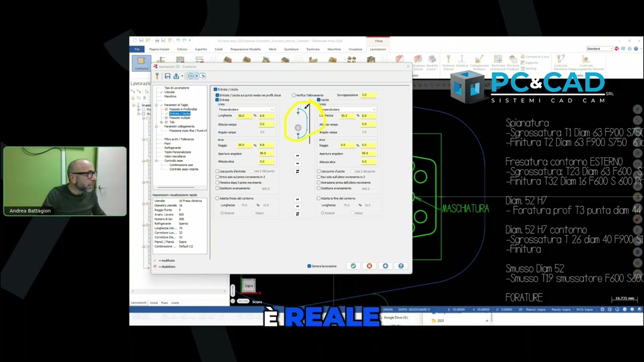644x362 pixels.
Task: Expand the Modello Grezzo dropdown in the ribbon
Action: pos(432,69)
